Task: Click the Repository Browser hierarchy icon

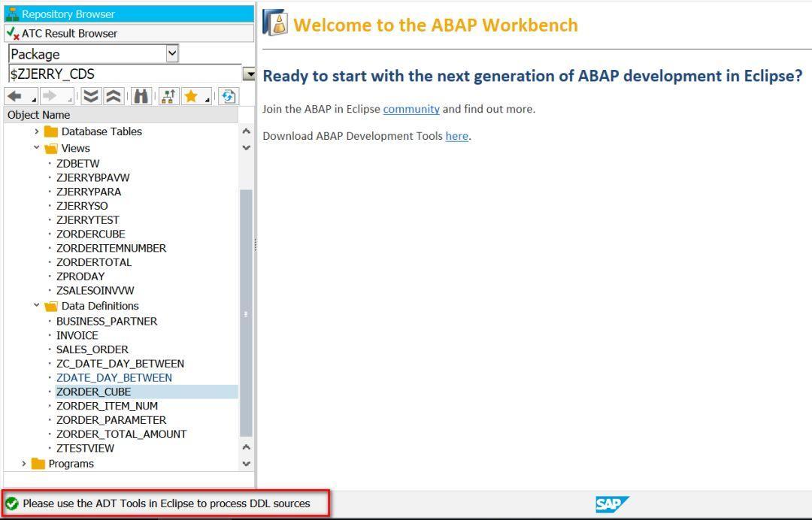Action: [12, 14]
